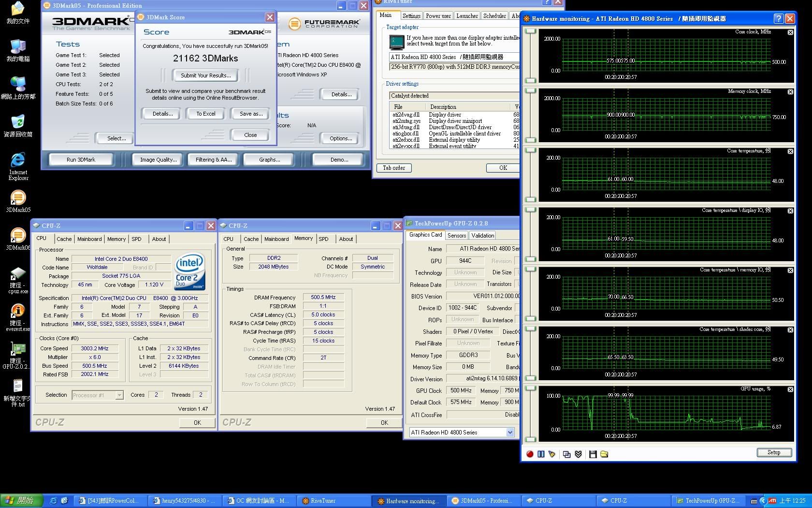The image size is (812, 508).
Task: Pause the hardware monitoring graphs
Action: 541,454
